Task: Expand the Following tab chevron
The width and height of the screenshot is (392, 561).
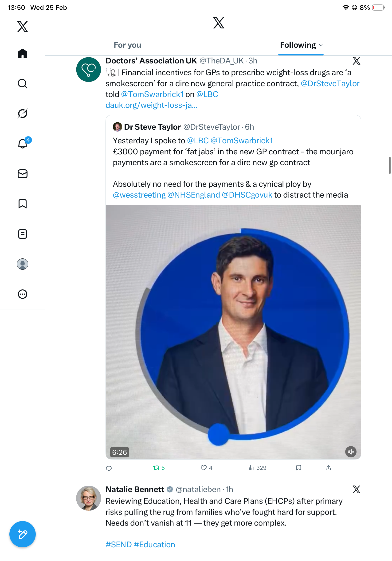Action: click(321, 45)
